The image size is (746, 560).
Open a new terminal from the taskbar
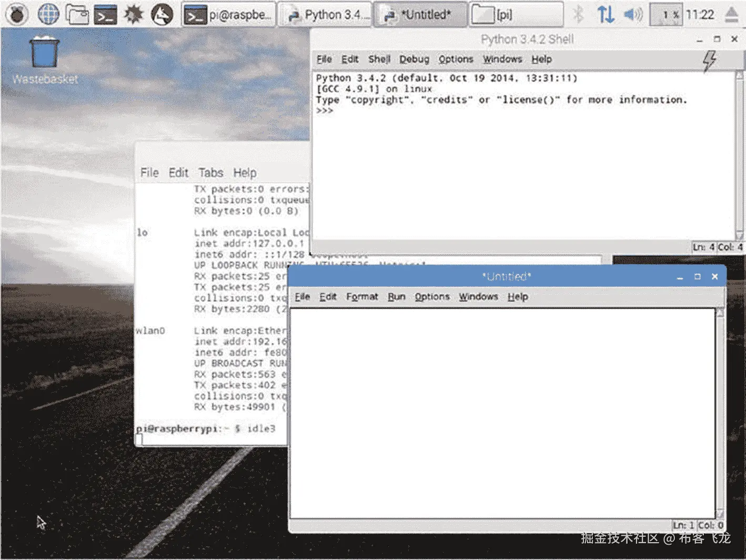click(x=104, y=14)
